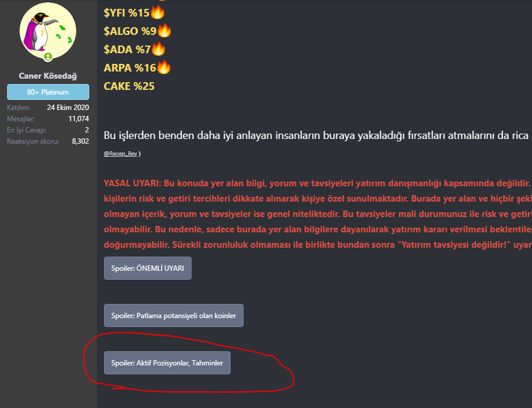
Task: Click the En İyi Cevap count
Action: (x=87, y=130)
